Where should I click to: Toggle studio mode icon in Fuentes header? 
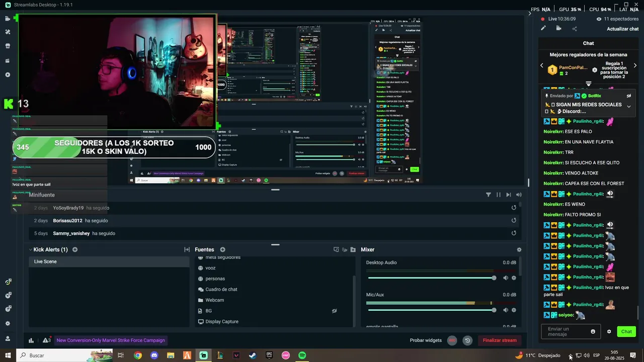[336, 249]
